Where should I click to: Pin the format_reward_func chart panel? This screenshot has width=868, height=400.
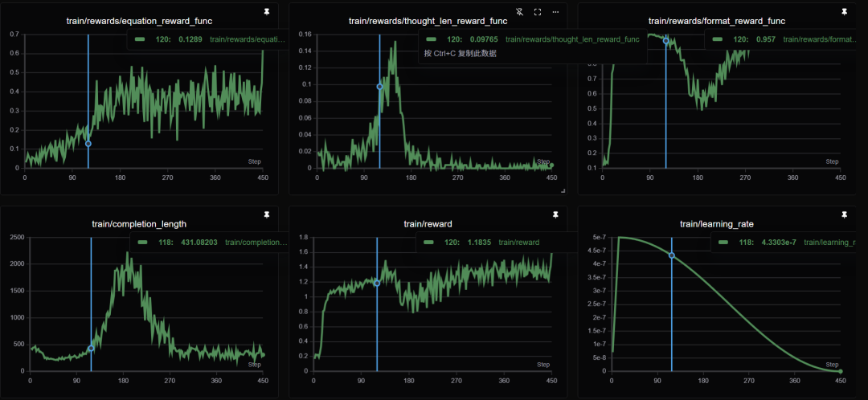pyautogui.click(x=844, y=12)
